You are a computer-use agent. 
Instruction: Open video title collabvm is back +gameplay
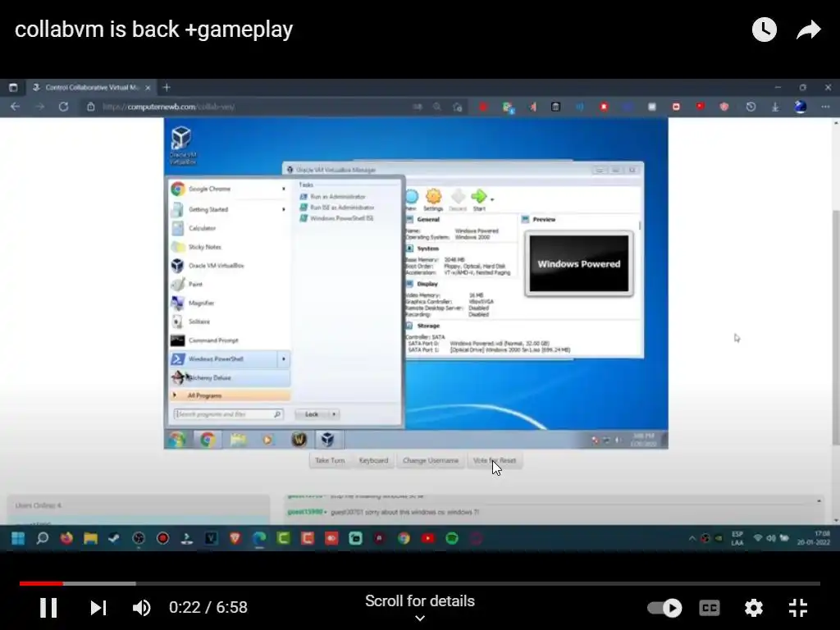[153, 30]
